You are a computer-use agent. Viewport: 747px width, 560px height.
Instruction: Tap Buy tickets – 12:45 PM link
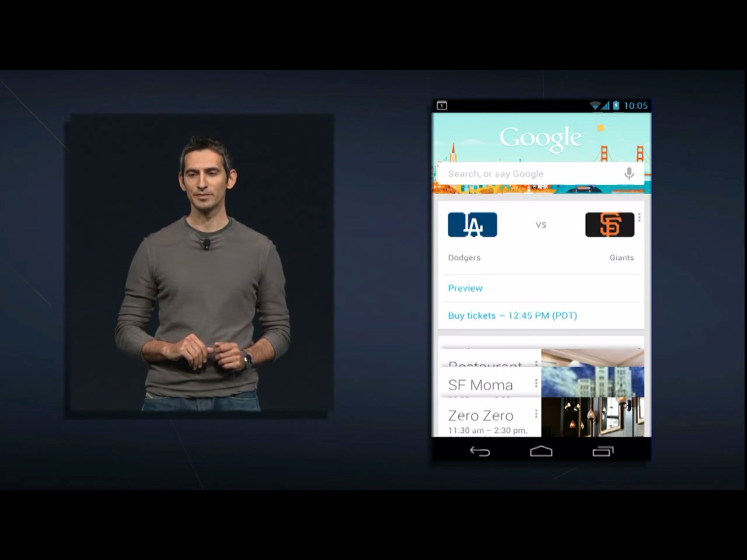512,316
